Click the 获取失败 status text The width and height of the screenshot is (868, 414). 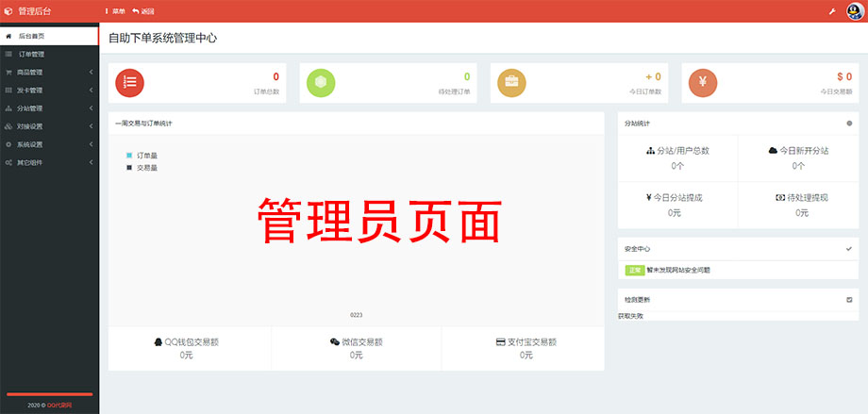click(x=630, y=316)
